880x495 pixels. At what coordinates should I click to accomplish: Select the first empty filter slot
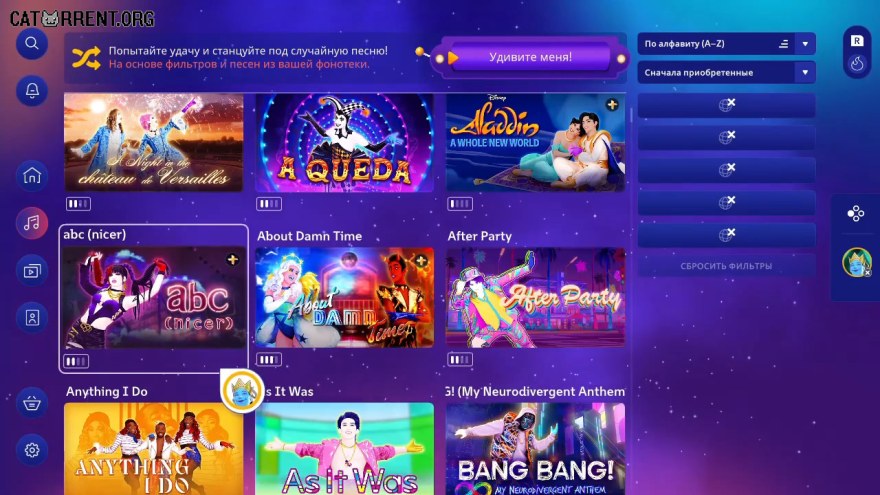pos(726,105)
